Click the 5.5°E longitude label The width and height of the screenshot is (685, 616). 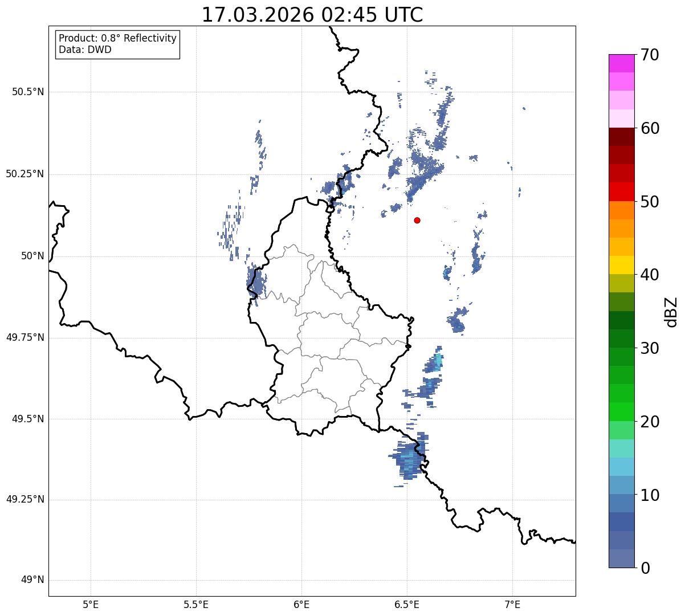[196, 604]
